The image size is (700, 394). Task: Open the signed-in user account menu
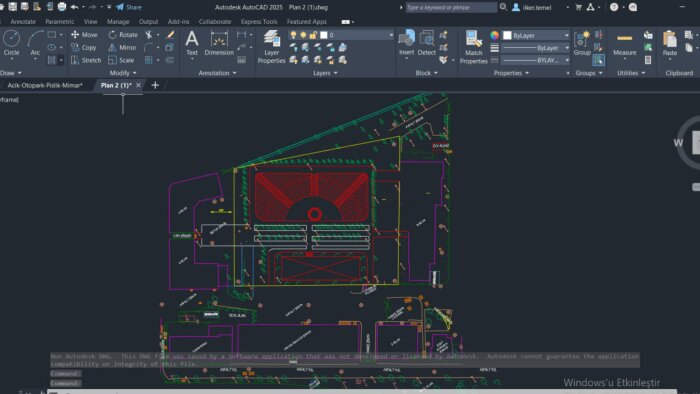point(532,7)
